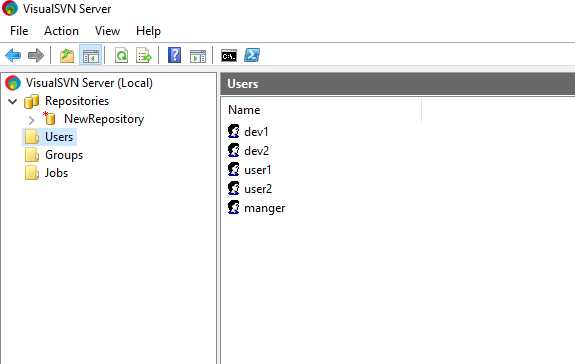
Task: Select NewRepository in the tree
Action: [x=104, y=119]
